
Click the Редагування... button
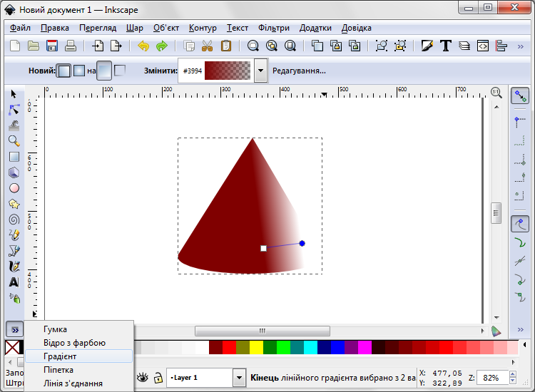click(299, 71)
